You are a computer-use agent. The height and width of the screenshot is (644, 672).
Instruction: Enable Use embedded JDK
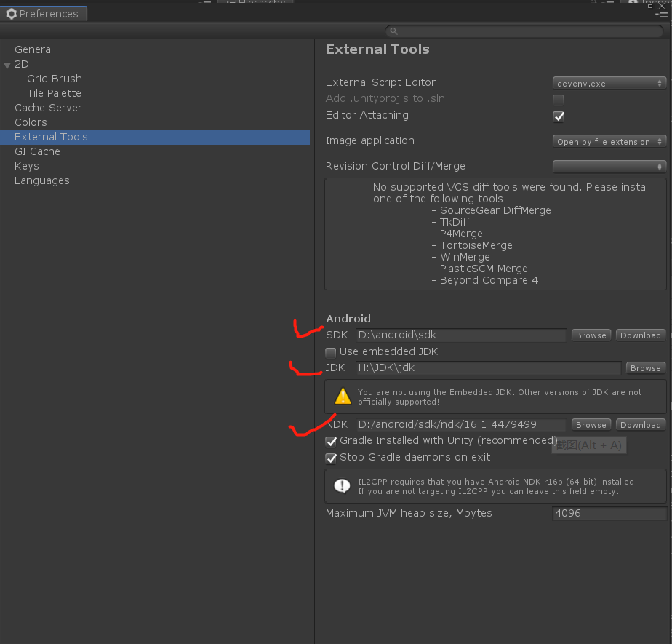coord(331,351)
